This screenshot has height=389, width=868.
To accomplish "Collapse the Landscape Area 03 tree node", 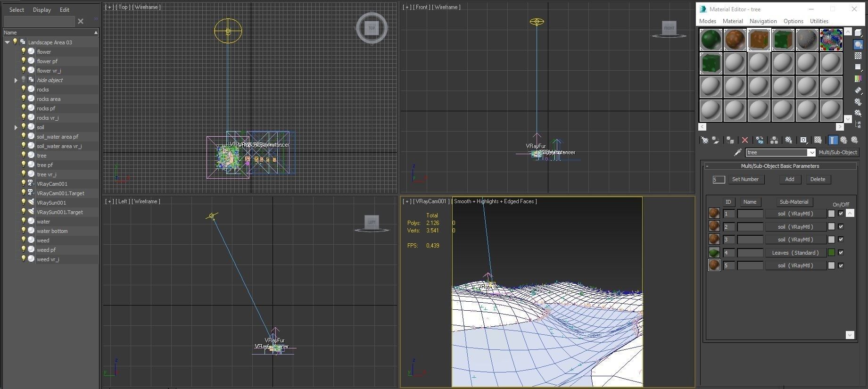I will (7, 42).
